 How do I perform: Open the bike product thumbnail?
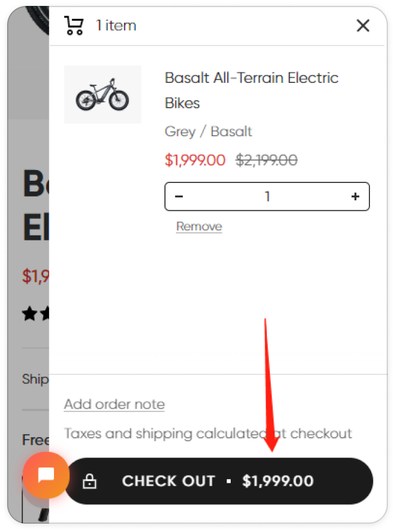coord(103,94)
